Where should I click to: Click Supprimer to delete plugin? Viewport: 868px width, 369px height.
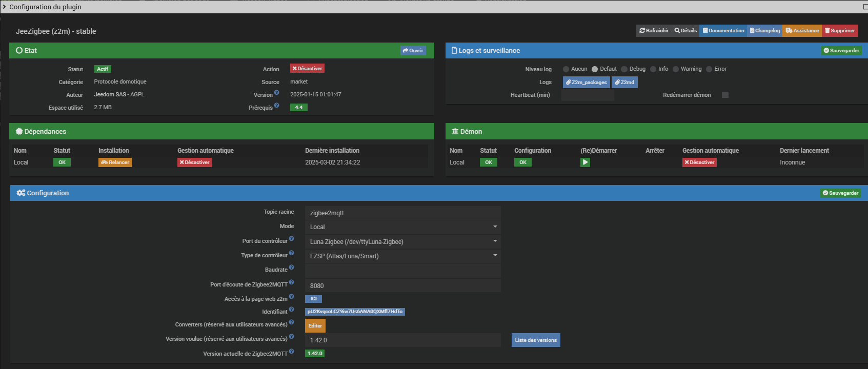pos(840,31)
